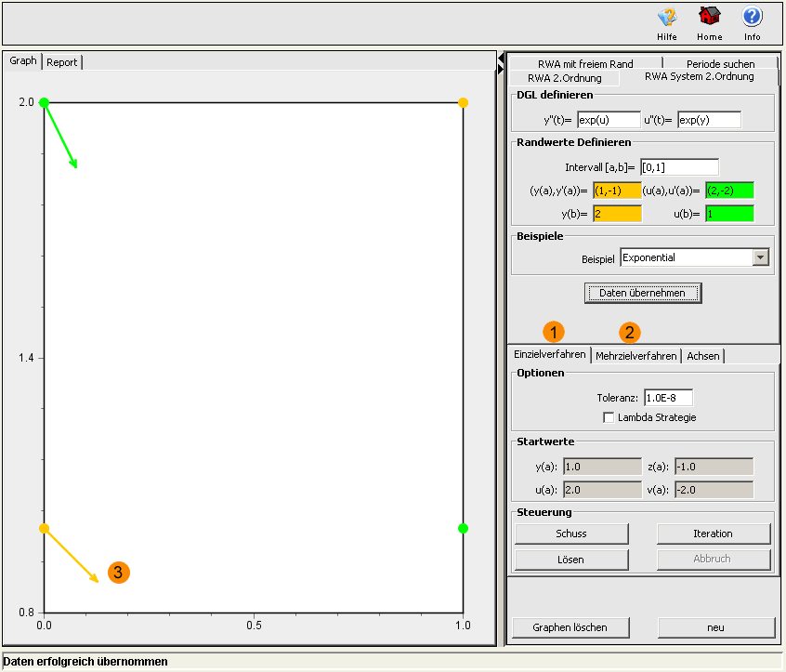Switch to the Report tab
Screen dimensions: 786x672
[x=62, y=62]
